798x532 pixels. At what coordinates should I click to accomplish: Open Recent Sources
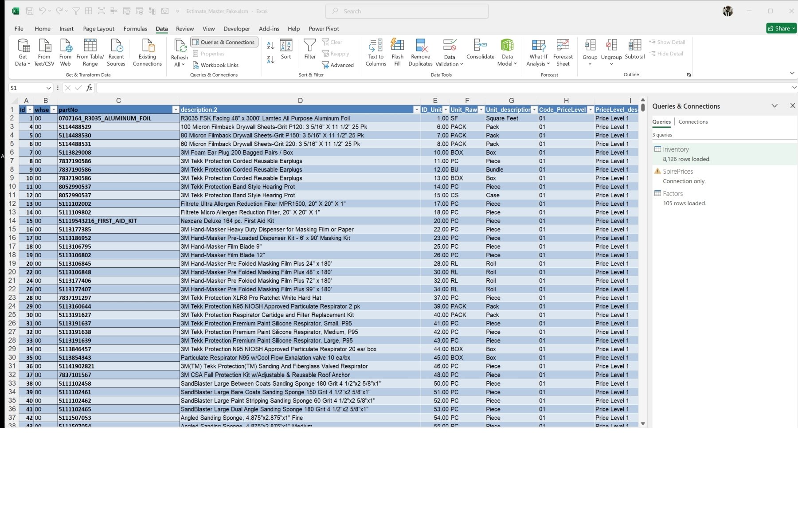(116, 52)
